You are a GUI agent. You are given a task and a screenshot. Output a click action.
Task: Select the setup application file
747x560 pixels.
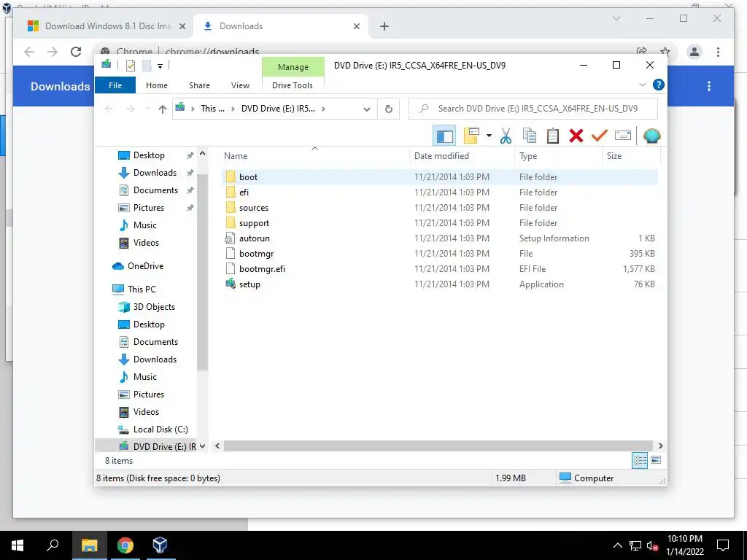(x=439, y=284)
